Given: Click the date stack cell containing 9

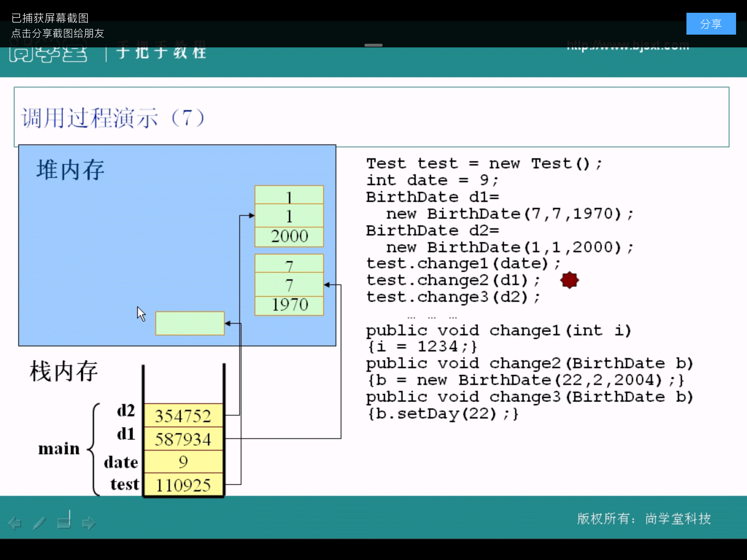Looking at the screenshot, I should coord(183,462).
